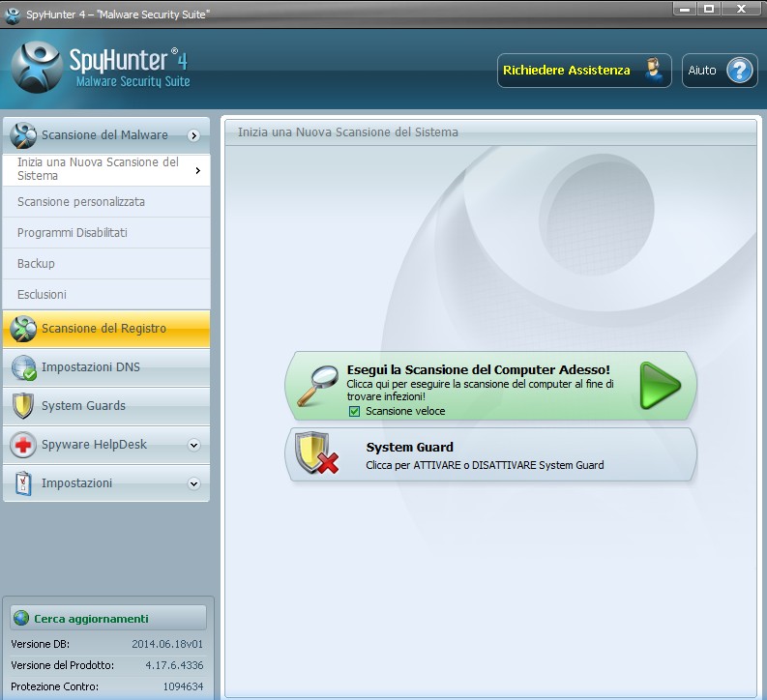Click the Aiuto help button
Viewport: 767px width, 700px height.
[x=720, y=71]
